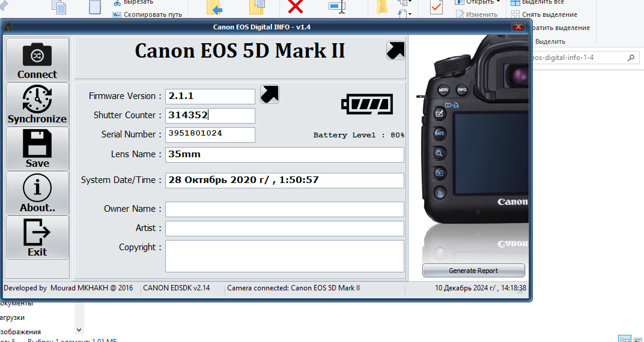Screen dimensions: 644x342
Task: Focus the Owner Name input box
Action: tap(284, 209)
